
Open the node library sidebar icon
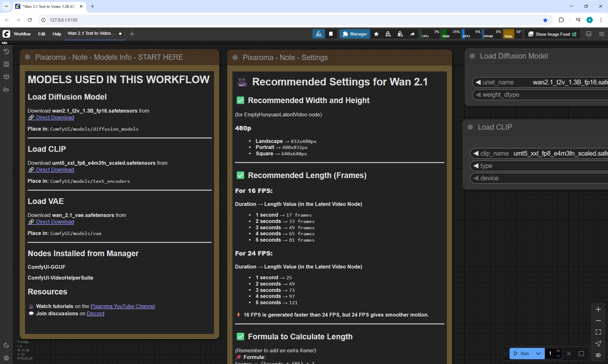6,64
